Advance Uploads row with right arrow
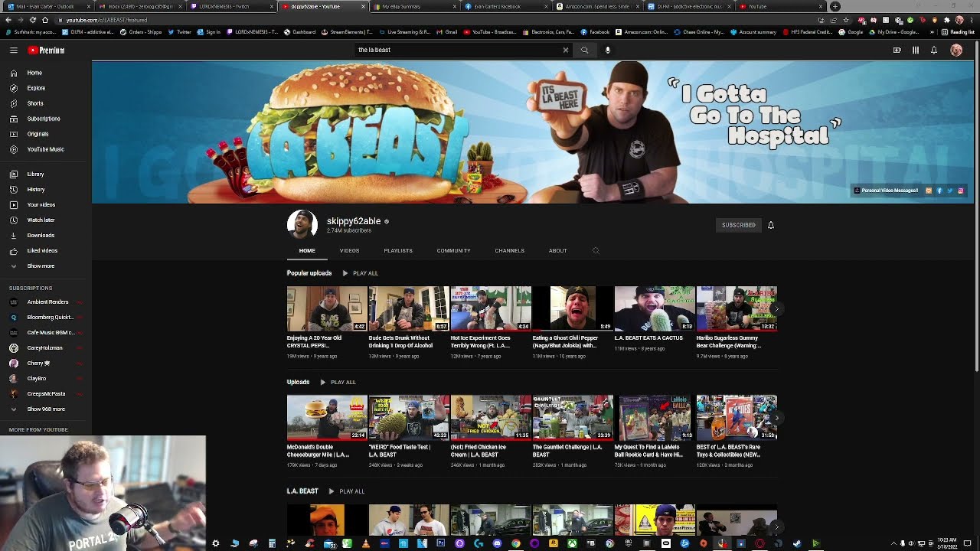Image resolution: width=980 pixels, height=551 pixels. click(x=776, y=418)
